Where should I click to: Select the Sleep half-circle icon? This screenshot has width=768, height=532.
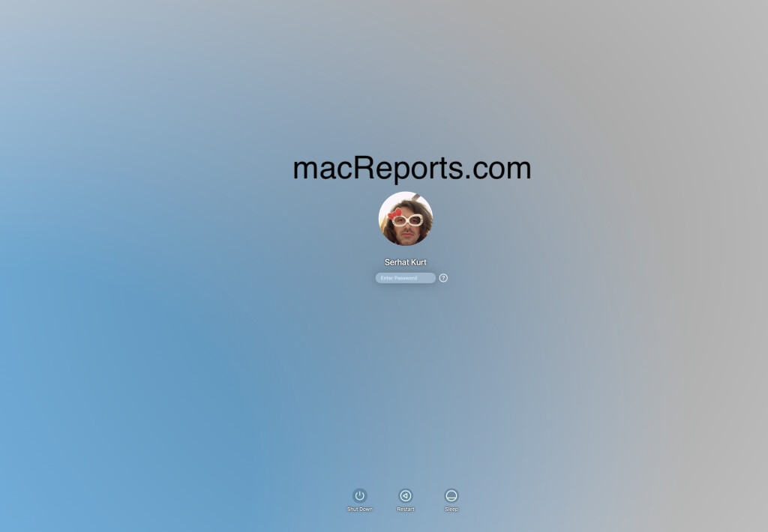(x=451, y=495)
